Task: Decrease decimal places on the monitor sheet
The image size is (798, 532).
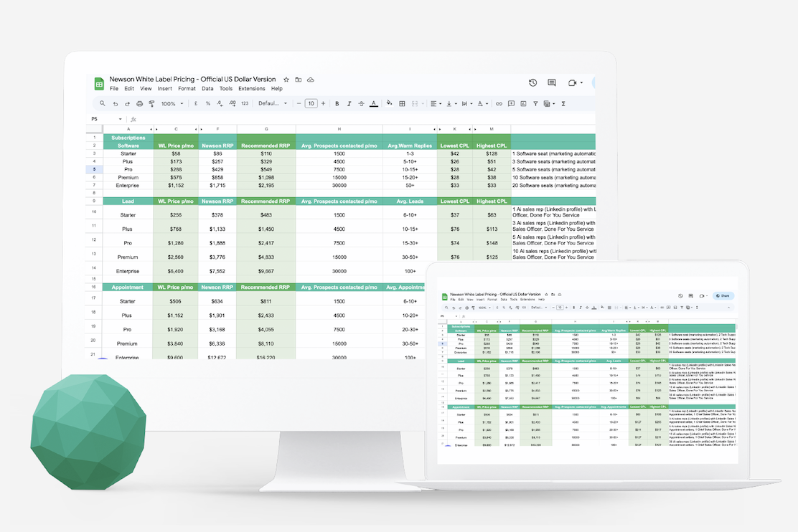Action: (220, 104)
